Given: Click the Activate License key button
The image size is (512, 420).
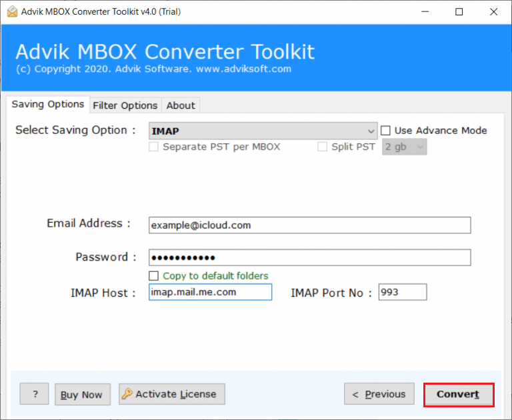Looking at the screenshot, I should point(172,394).
